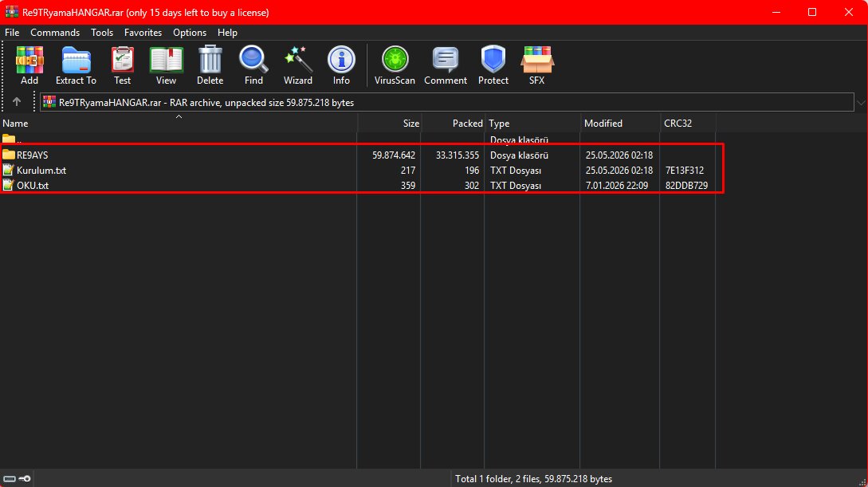868x487 pixels.
Task: Maximize the WinRAR window
Action: pyautogui.click(x=812, y=12)
